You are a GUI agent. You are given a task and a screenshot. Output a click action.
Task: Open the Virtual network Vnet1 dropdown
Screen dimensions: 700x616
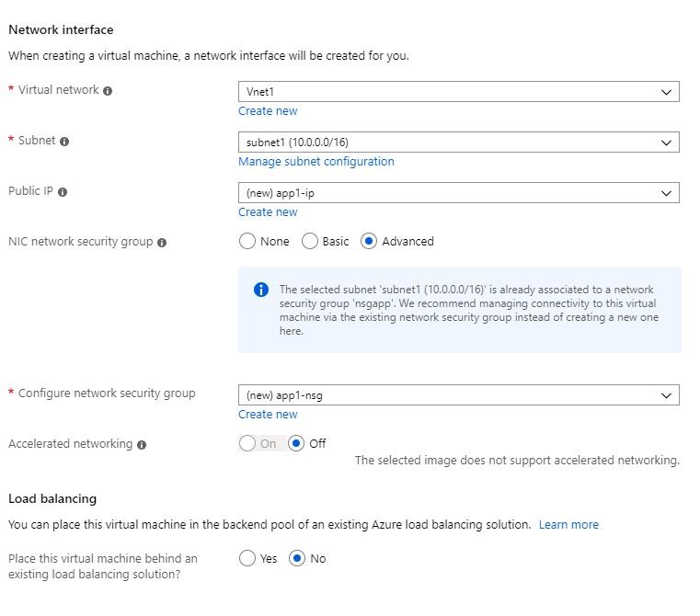(x=458, y=91)
